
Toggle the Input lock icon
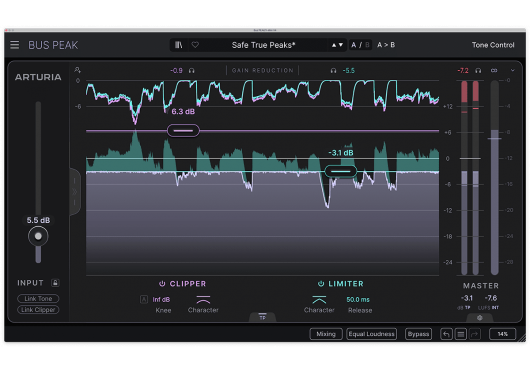(55, 283)
